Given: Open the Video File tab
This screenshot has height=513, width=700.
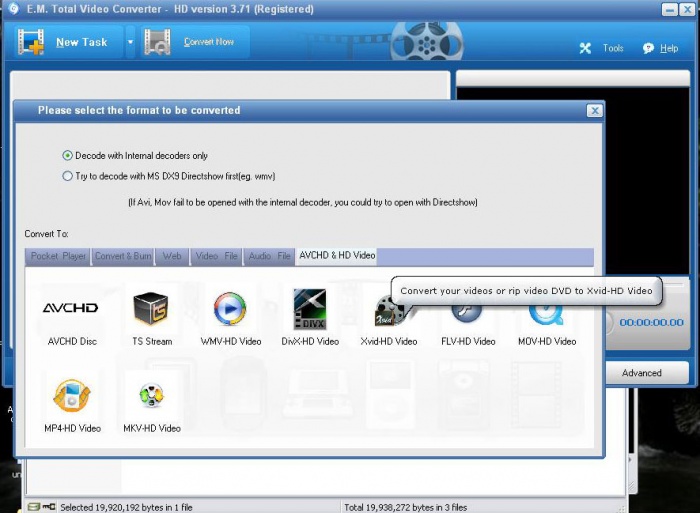Looking at the screenshot, I should 216,256.
